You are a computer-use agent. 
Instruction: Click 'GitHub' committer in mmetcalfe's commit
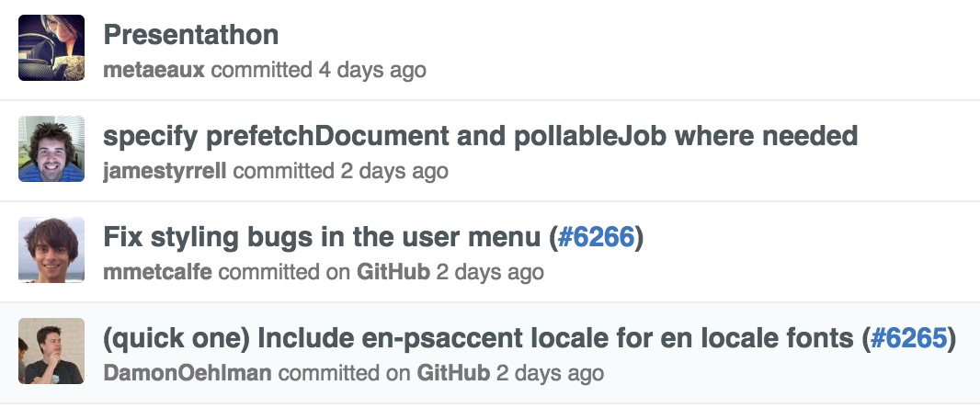coord(393,272)
